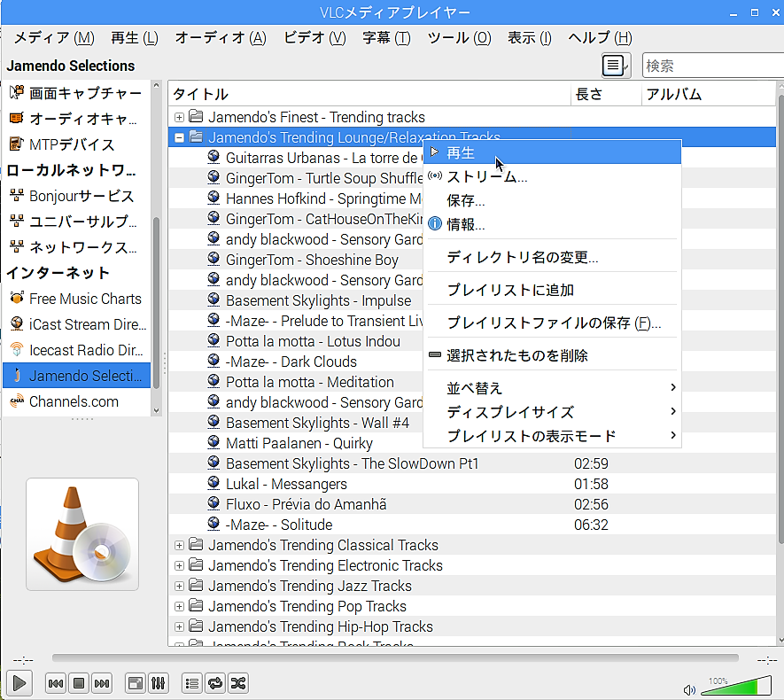Open the 字幕 (T) menu

point(386,37)
